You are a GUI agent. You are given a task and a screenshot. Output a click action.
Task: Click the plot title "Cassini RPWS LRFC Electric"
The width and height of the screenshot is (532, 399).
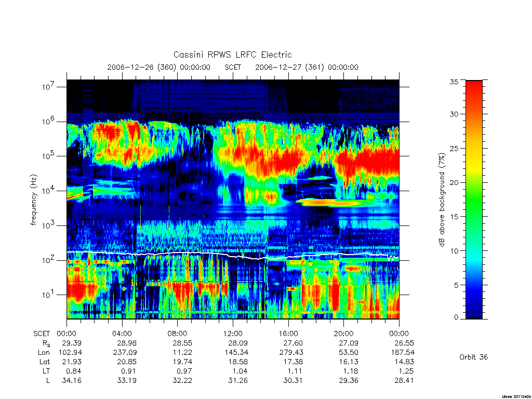pyautogui.click(x=232, y=55)
